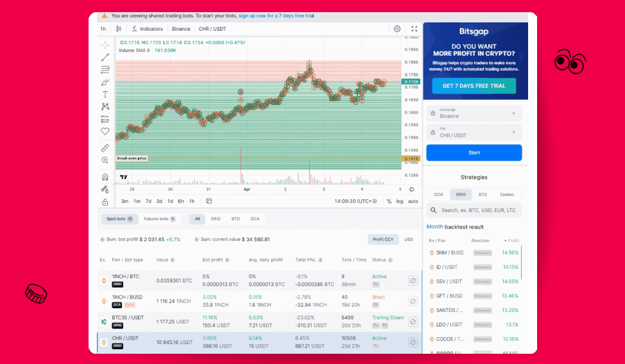Toggle percent scale on chart
625x364 pixels.
[x=389, y=201]
